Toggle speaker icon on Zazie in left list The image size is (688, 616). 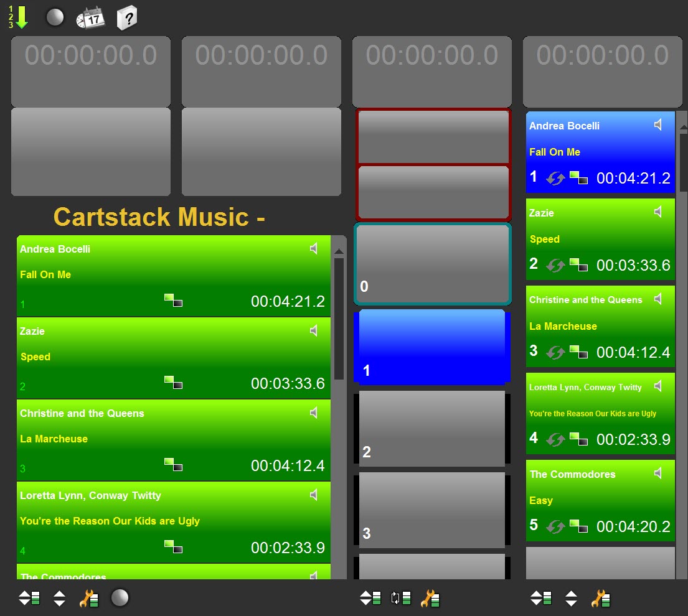tap(314, 331)
